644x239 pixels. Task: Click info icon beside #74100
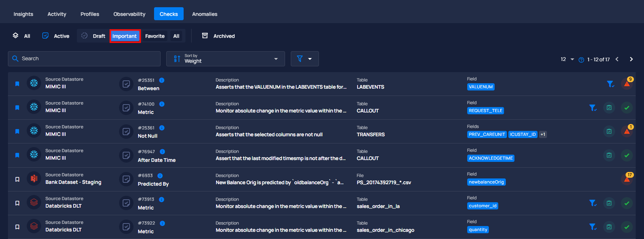point(162,104)
